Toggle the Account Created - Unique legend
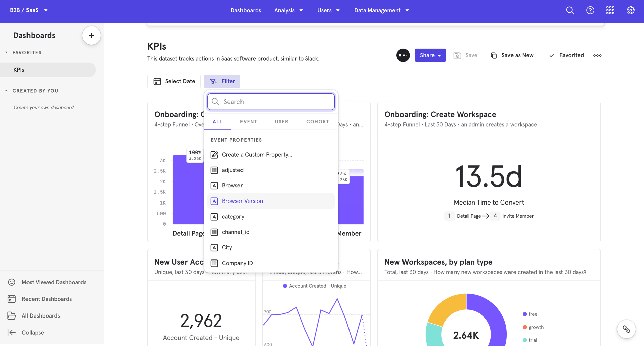Image resolution: width=644 pixels, height=346 pixels. pos(315,286)
